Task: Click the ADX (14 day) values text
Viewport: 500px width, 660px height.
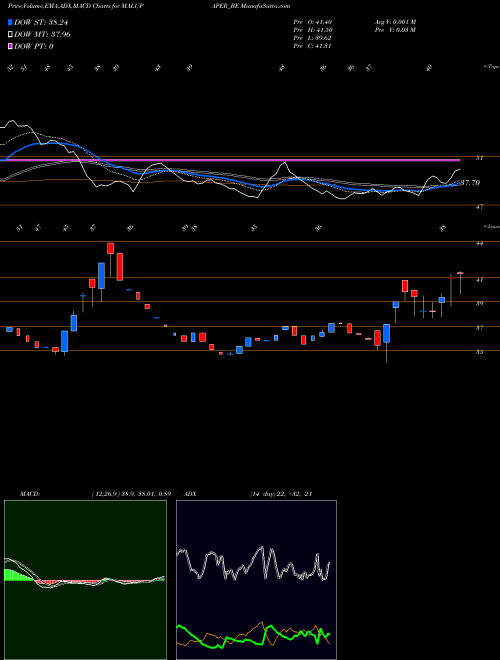Action: pyautogui.click(x=280, y=494)
